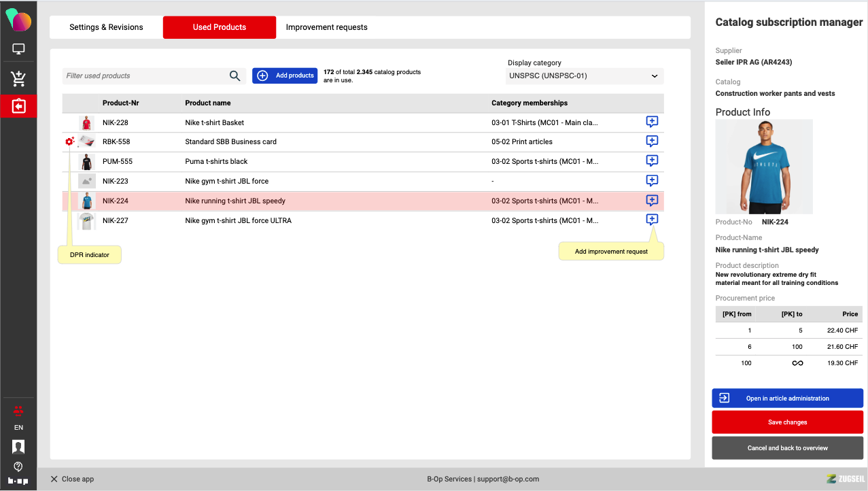The height and width of the screenshot is (491, 868).
Task: Switch language via EN selector
Action: pos(18,428)
